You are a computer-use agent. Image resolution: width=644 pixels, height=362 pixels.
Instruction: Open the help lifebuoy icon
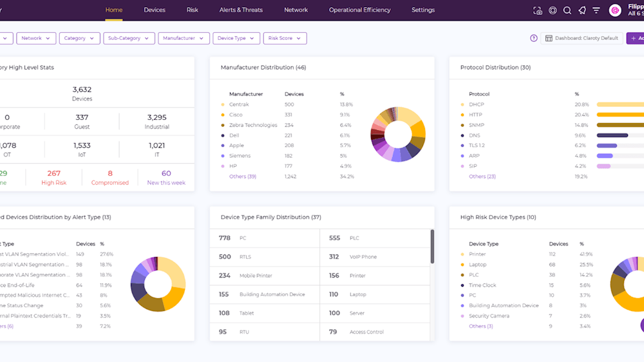[553, 10]
